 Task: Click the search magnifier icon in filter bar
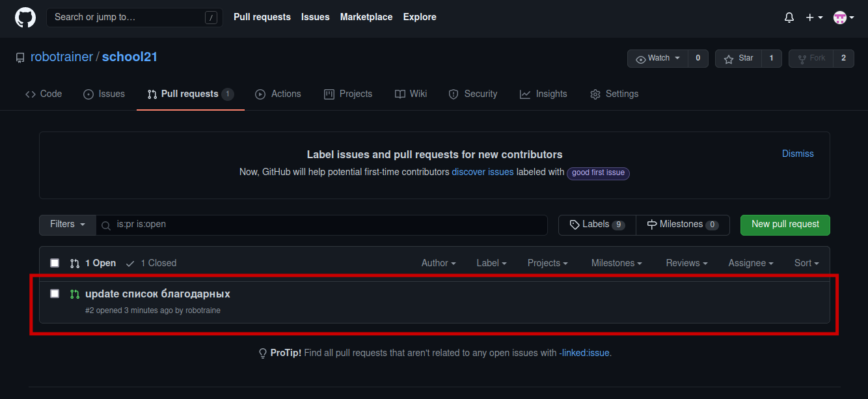tap(106, 225)
